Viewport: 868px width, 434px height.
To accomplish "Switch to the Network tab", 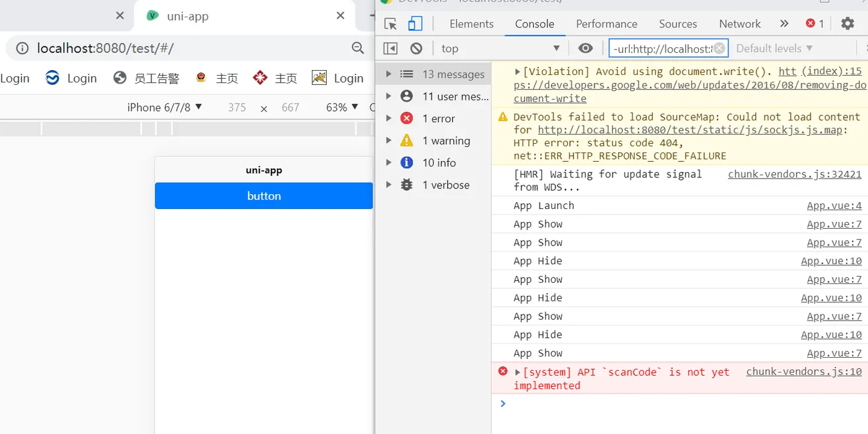I will pos(740,24).
